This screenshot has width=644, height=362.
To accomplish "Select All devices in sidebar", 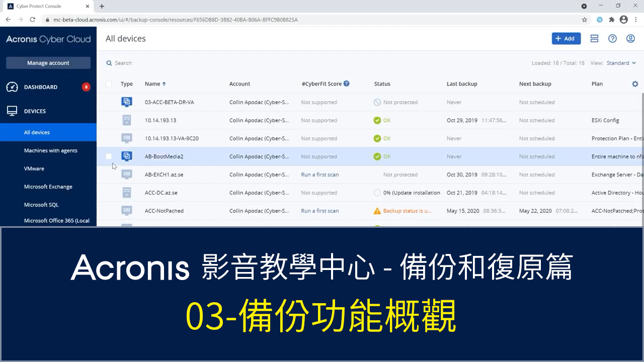I will 48,132.
